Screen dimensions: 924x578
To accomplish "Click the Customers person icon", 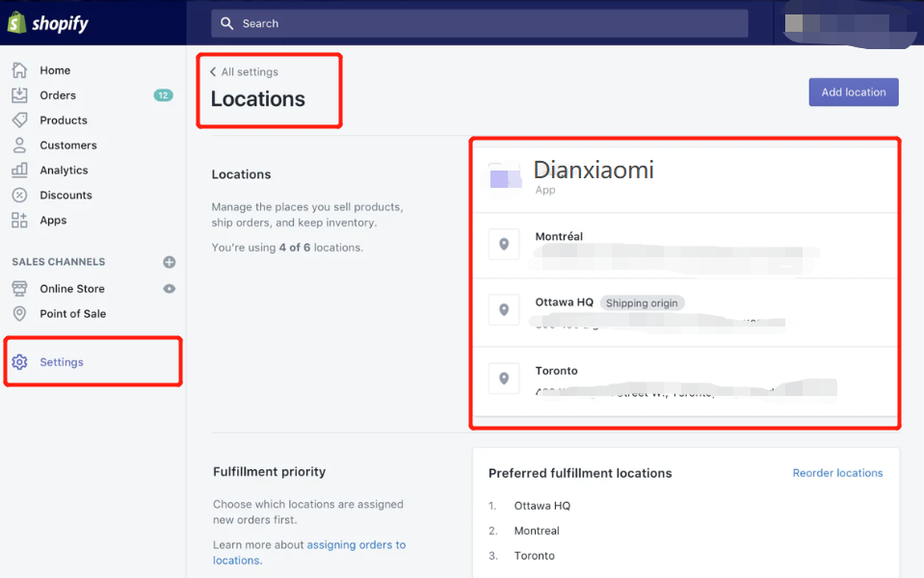I will coord(19,144).
